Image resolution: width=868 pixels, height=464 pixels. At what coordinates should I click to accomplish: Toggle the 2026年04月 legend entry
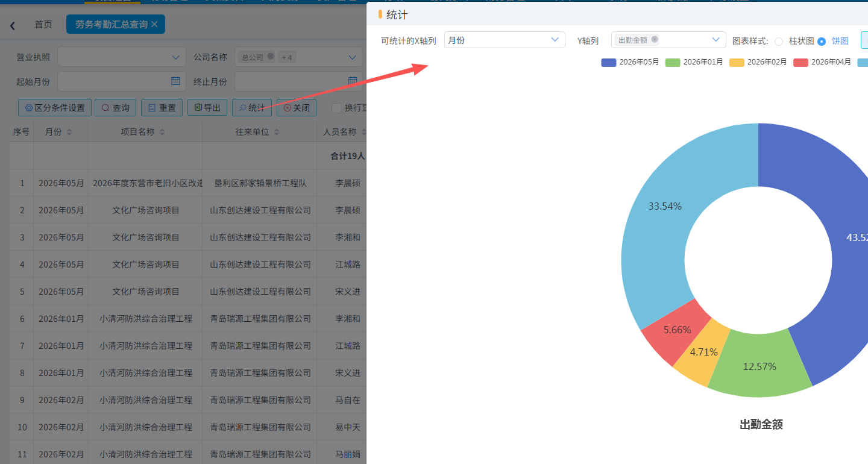pyautogui.click(x=822, y=62)
